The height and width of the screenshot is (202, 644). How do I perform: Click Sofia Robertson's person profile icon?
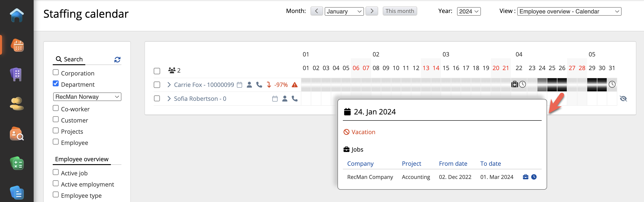pos(285,99)
